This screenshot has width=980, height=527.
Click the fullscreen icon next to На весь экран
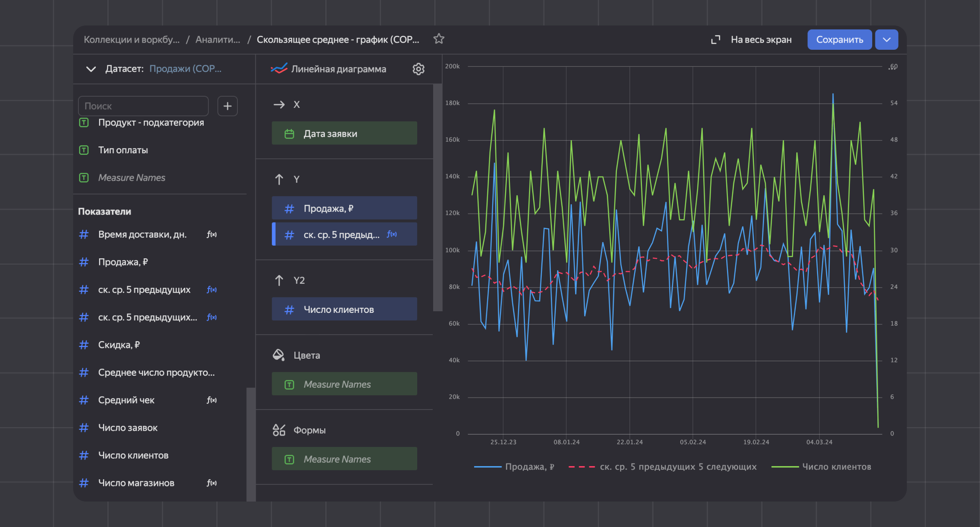(715, 39)
